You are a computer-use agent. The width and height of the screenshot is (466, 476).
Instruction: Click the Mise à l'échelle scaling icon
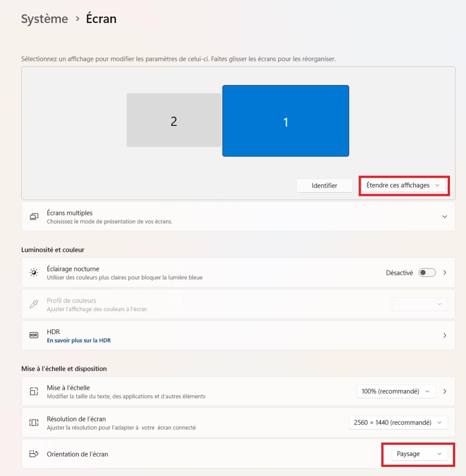[x=33, y=391]
